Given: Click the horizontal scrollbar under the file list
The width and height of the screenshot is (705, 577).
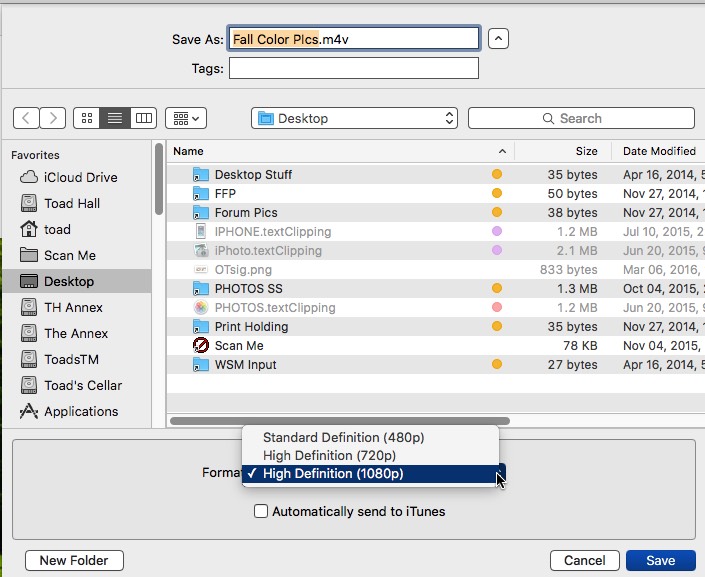Looking at the screenshot, I should (x=340, y=421).
